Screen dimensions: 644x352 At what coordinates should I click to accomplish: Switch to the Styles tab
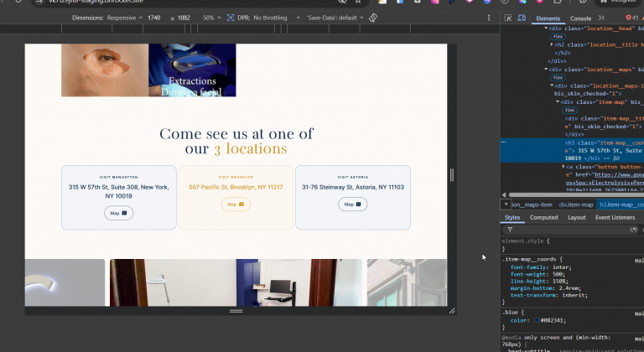[512, 217]
